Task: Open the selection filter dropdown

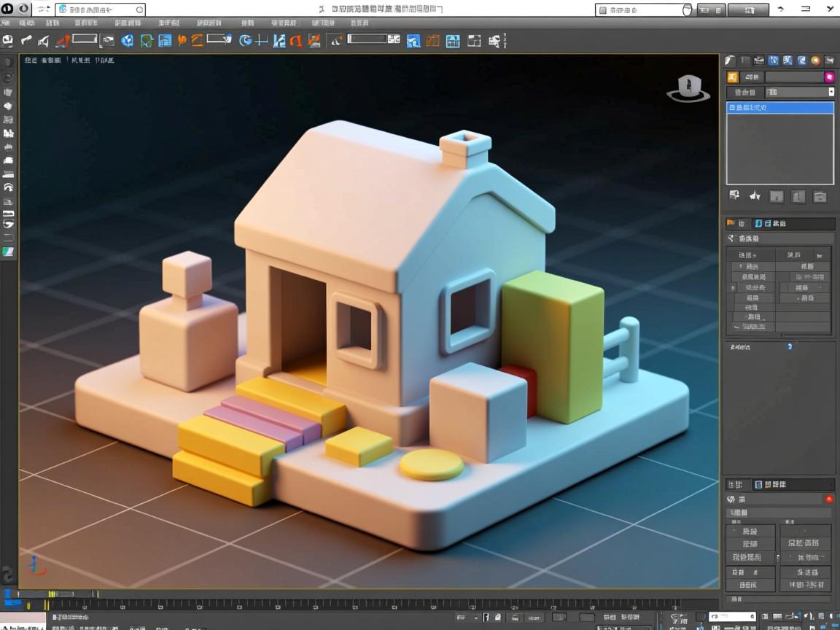Action: [x=84, y=40]
